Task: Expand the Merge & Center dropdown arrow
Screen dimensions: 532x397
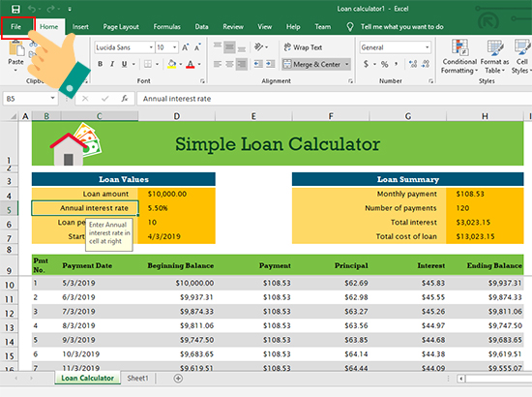Action: [346, 64]
